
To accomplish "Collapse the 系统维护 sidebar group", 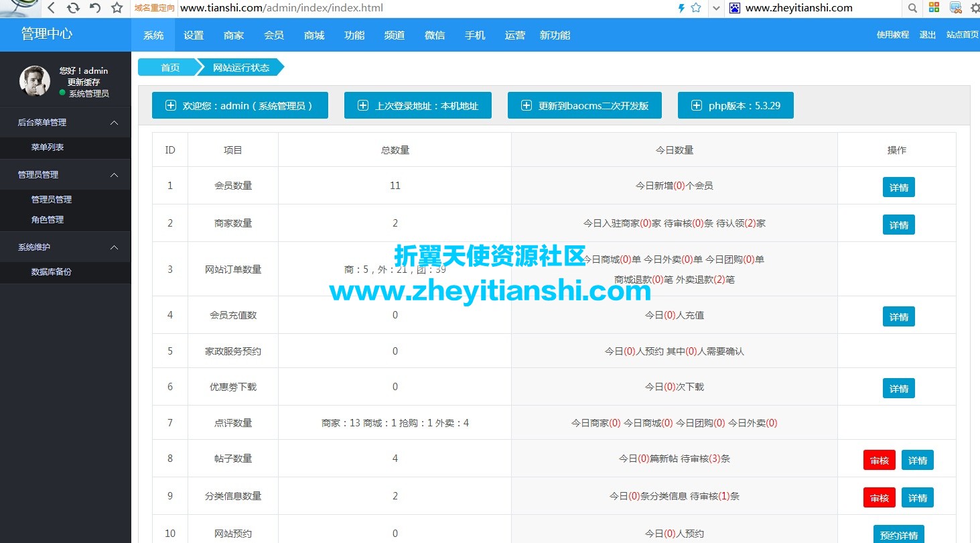I will pyautogui.click(x=114, y=247).
